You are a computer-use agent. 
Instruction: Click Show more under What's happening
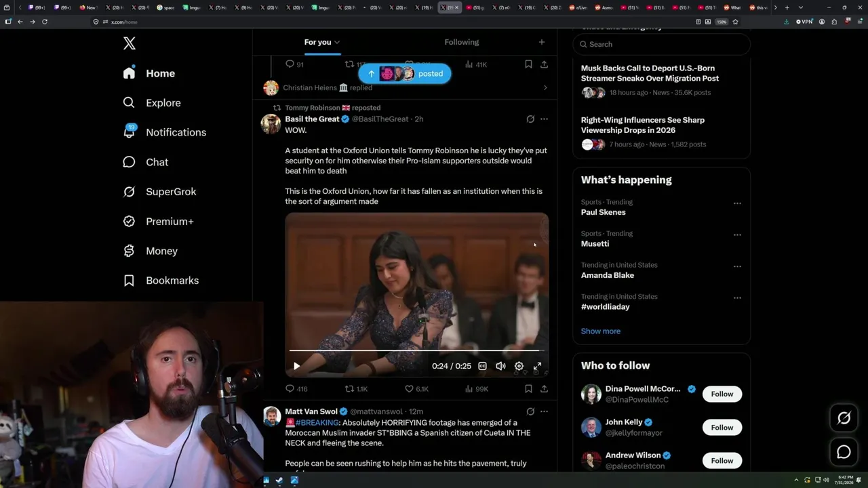(x=601, y=331)
